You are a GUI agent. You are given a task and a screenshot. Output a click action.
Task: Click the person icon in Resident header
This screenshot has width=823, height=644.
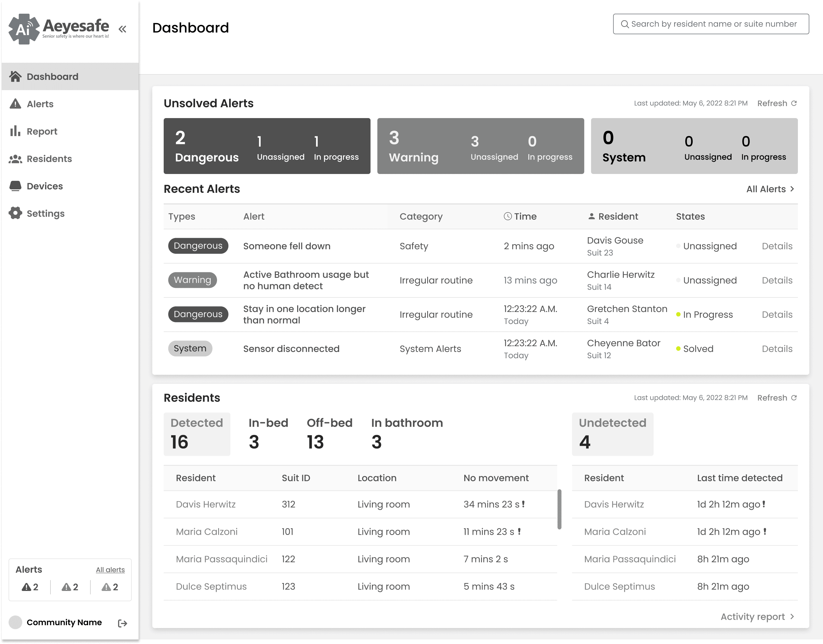click(591, 216)
